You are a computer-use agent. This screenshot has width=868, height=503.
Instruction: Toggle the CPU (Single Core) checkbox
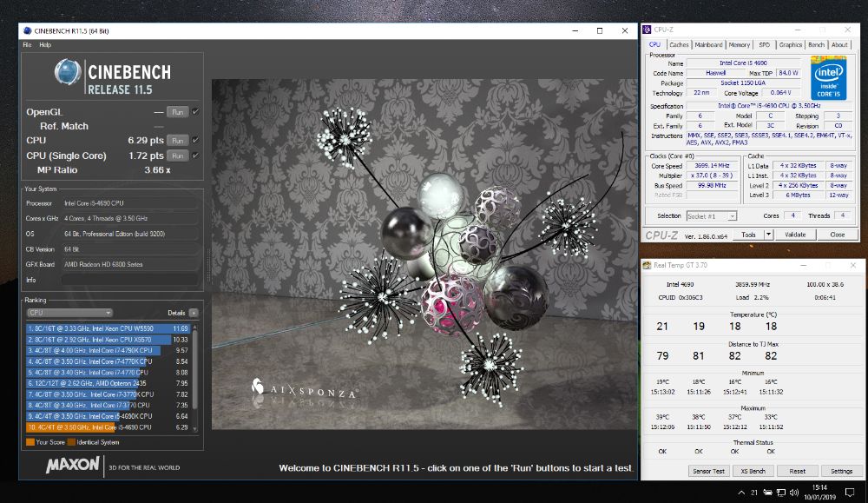click(195, 156)
